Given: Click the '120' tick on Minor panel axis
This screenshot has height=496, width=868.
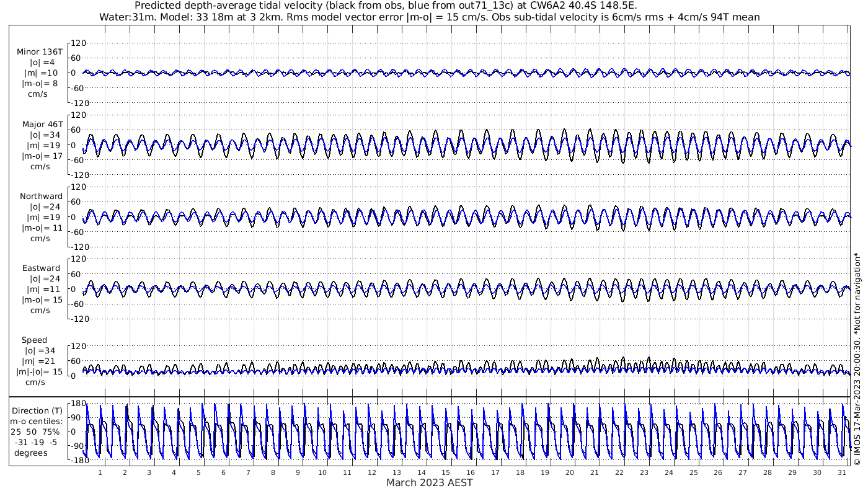Looking at the screenshot, I should [78, 43].
